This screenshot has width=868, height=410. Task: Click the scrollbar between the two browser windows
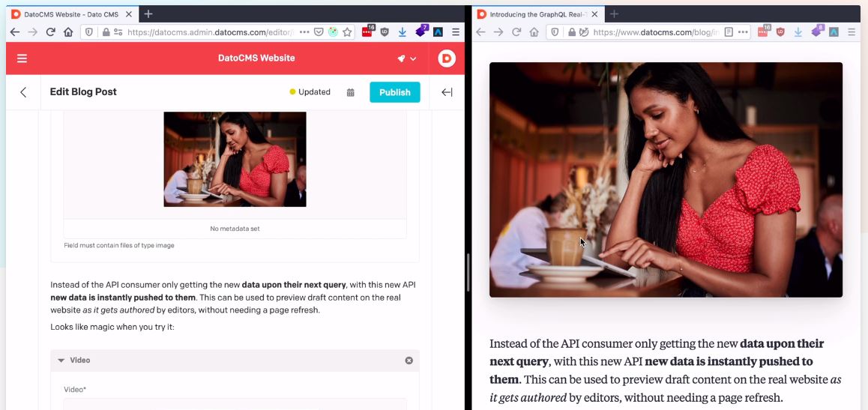(468, 272)
